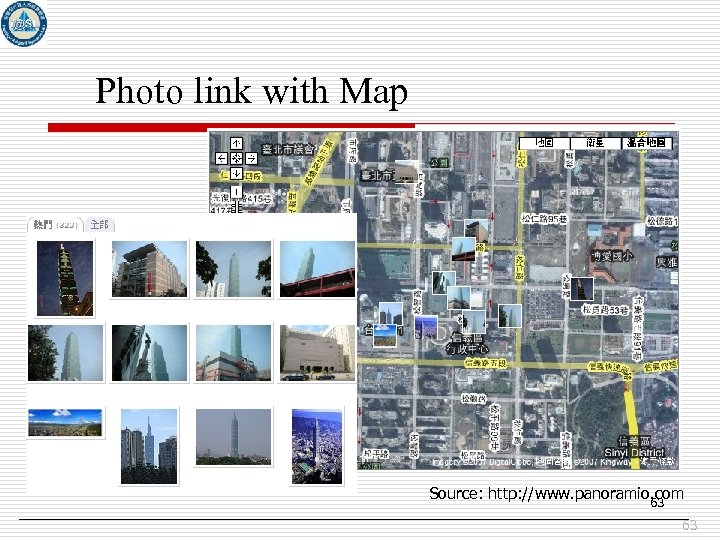The image size is (720, 540).
Task: Pan the map up with the arrow button
Action: pyautogui.click(x=236, y=144)
